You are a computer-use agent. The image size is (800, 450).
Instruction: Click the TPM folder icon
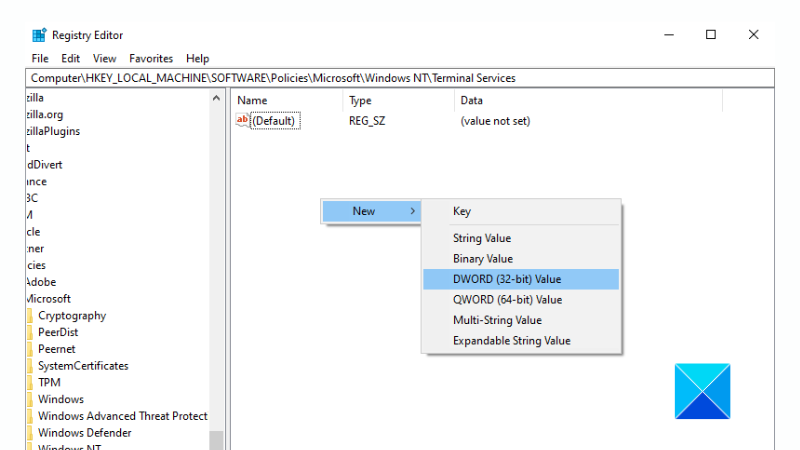[30, 383]
